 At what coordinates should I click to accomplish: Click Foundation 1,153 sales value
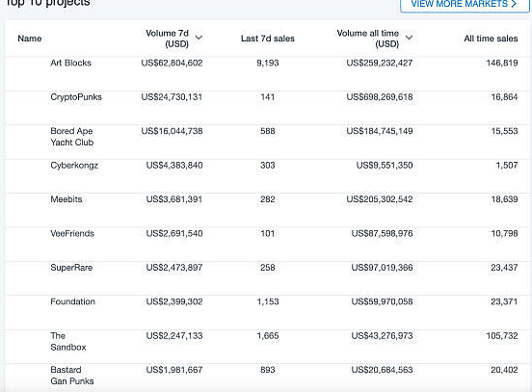(268, 301)
